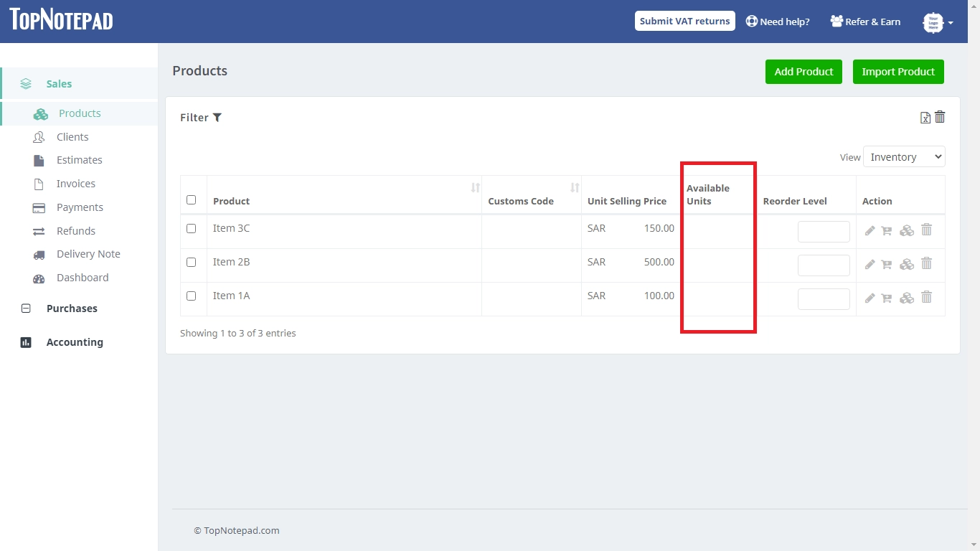Click the inventory cubes icon for Item 1A
The width and height of the screenshot is (980, 551).
pos(907,297)
